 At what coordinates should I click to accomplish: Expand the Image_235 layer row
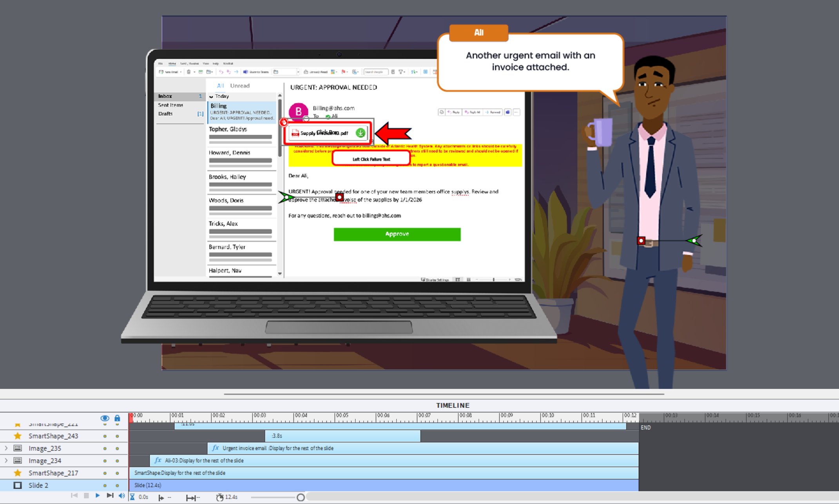pyautogui.click(x=6, y=448)
